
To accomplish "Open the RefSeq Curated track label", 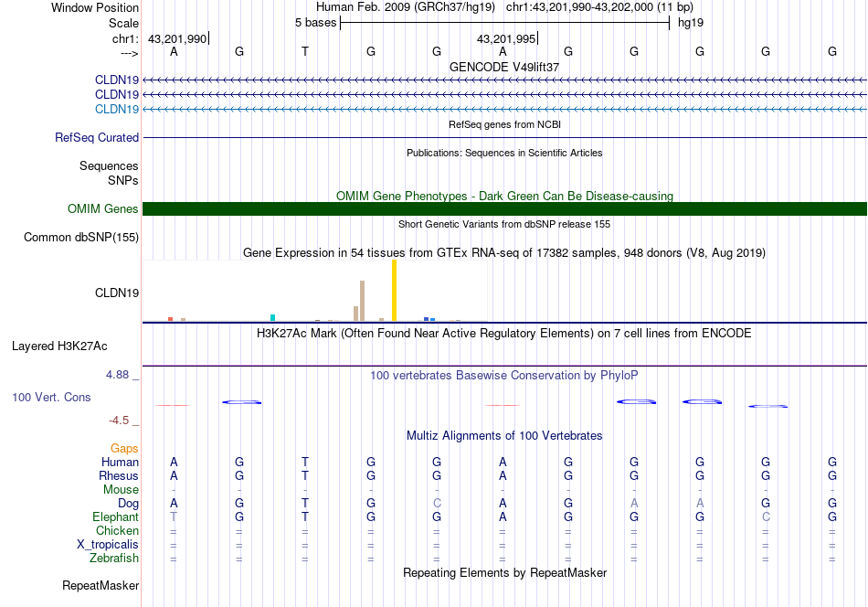I will 97,137.
